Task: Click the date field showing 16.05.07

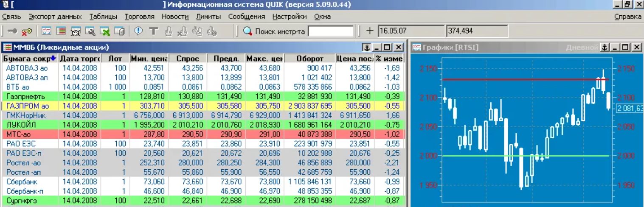Action: pyautogui.click(x=411, y=31)
